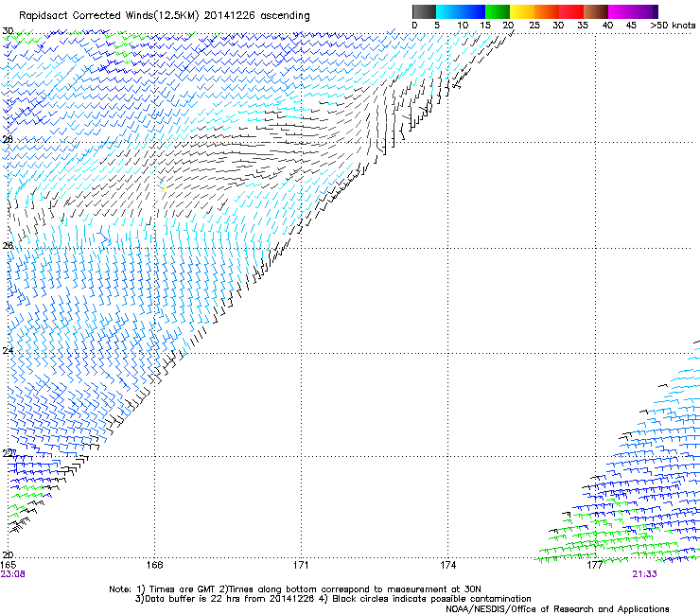This screenshot has height=615, width=700.
Task: Click the '35' legend scale label
Action: pos(583,26)
